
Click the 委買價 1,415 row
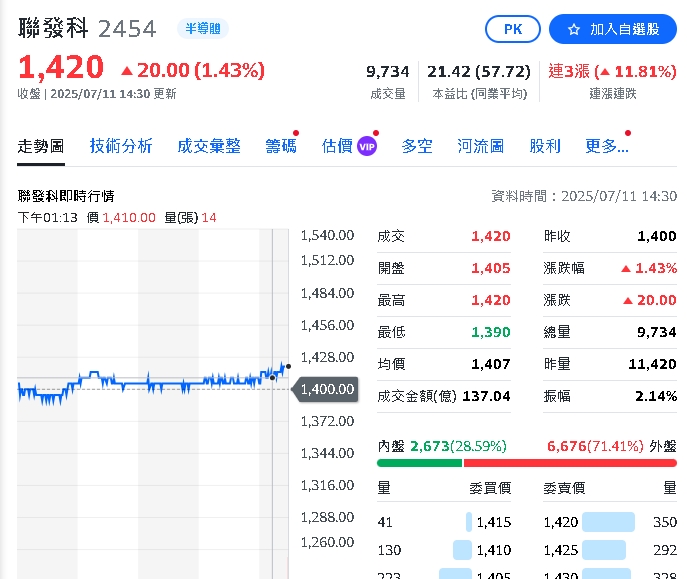[444, 522]
